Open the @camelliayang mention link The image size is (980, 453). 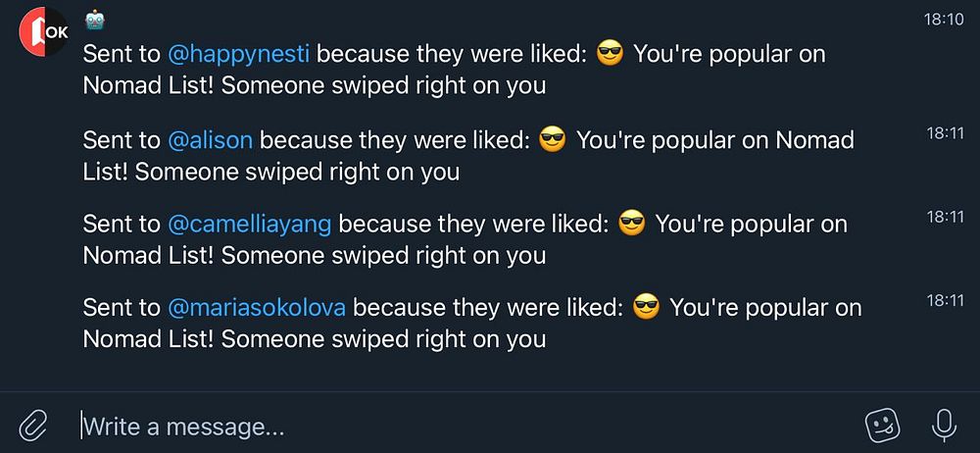250,225
